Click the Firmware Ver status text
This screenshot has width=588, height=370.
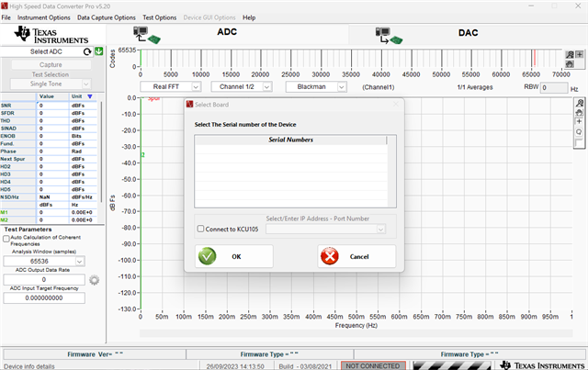pos(95,354)
